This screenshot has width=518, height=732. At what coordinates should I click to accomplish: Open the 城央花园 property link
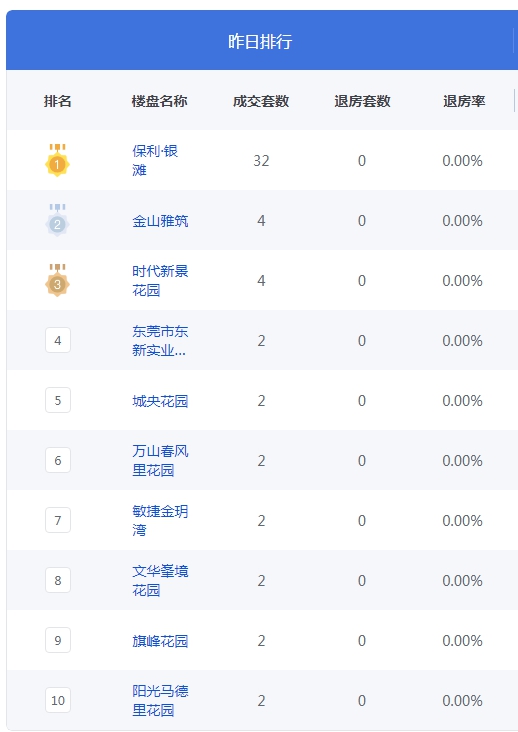pyautogui.click(x=160, y=401)
